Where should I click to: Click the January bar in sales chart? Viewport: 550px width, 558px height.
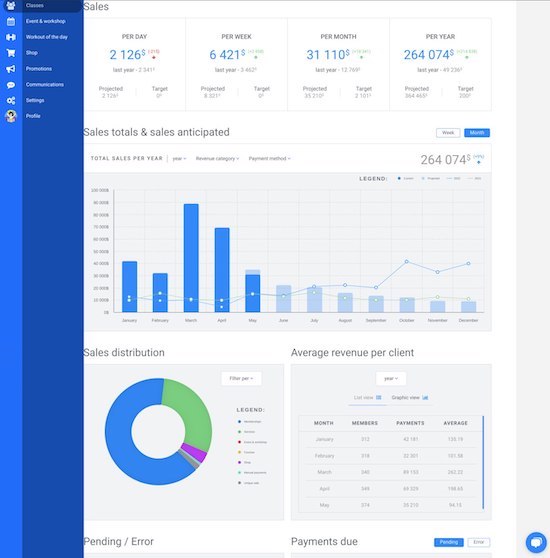(x=129, y=286)
